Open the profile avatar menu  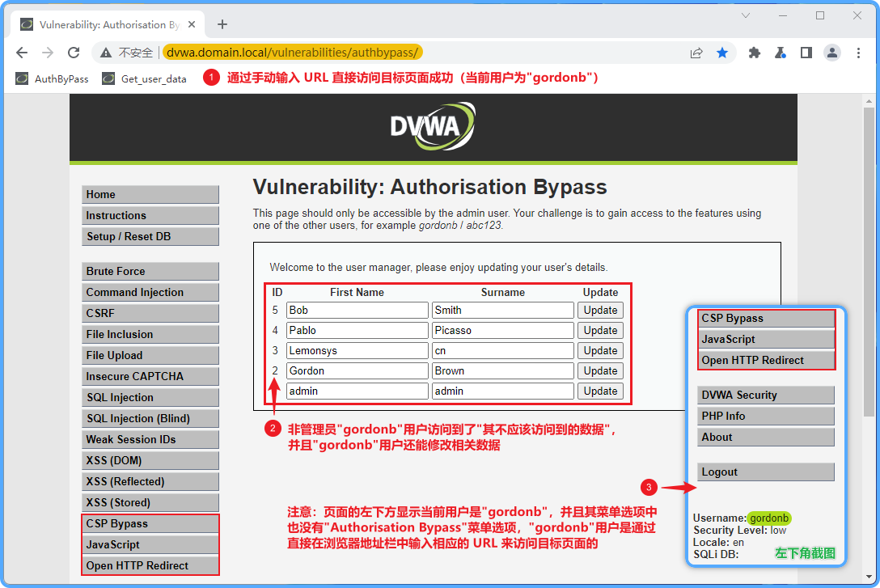click(831, 53)
